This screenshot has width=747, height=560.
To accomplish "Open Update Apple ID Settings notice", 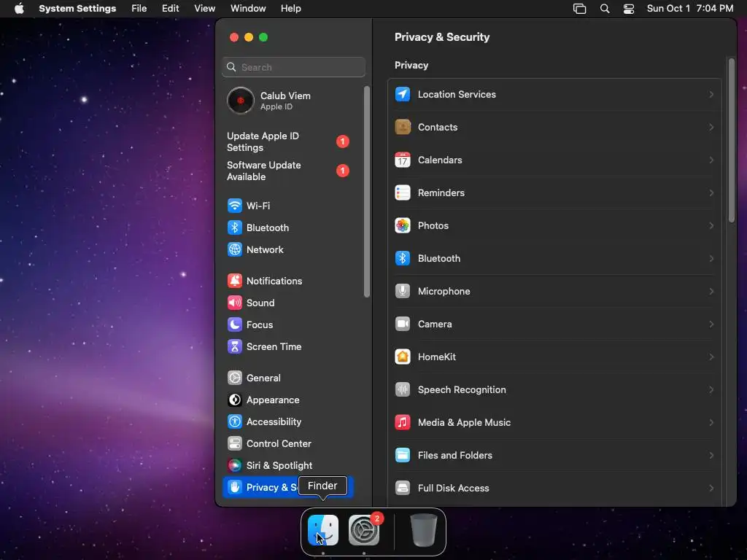I will [x=288, y=141].
